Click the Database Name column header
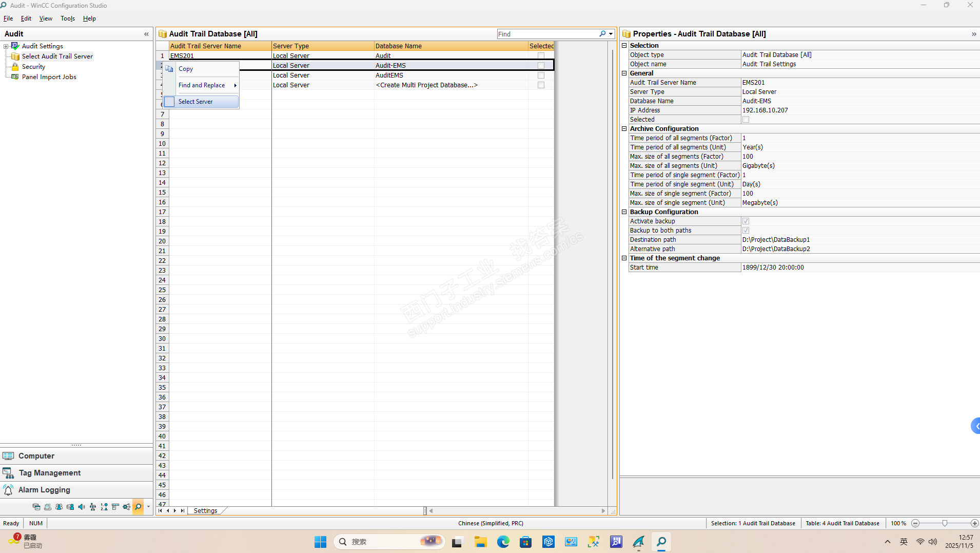Viewport: 980px width, 553px height. click(x=451, y=46)
